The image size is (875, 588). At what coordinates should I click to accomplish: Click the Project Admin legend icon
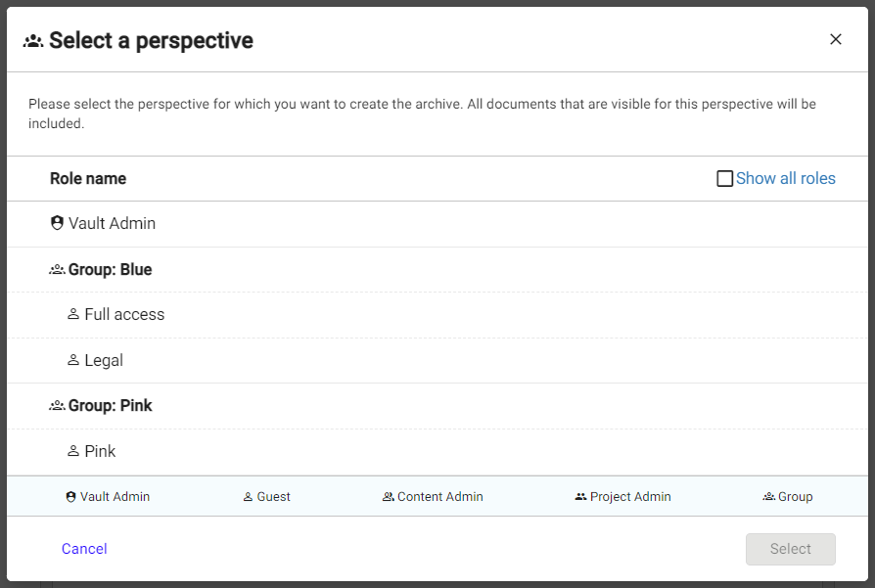580,497
